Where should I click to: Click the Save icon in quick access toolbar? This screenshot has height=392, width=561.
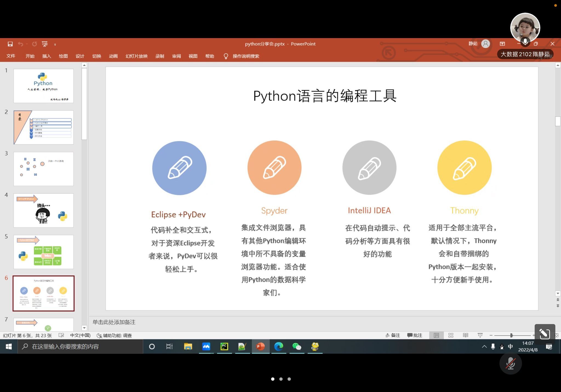pyautogui.click(x=10, y=44)
